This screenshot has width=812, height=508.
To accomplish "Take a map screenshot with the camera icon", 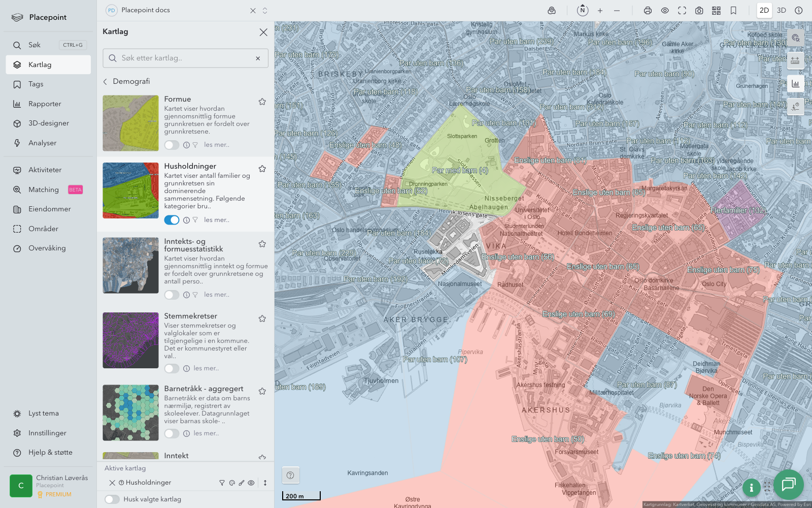I will click(x=699, y=11).
